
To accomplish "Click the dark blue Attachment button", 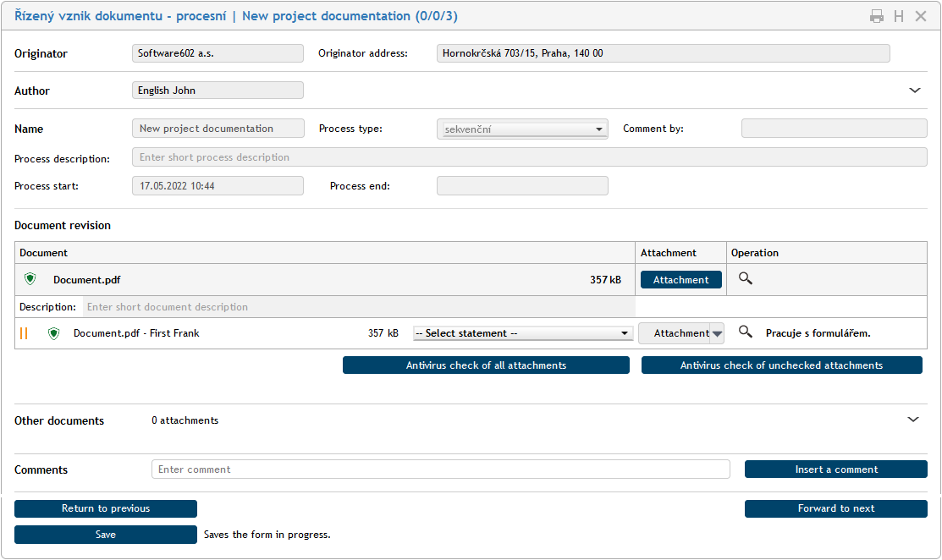I will 680,280.
